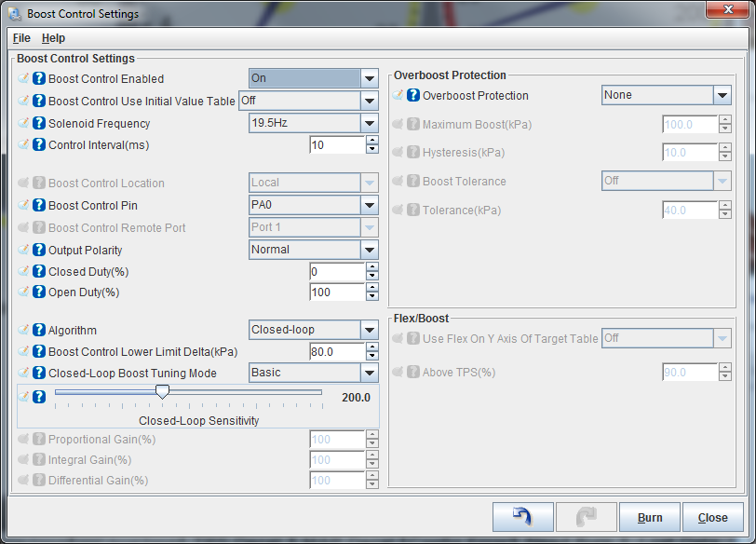Click the Above TPS(%) 90.0 field
This screenshot has width=756, height=544.
click(x=690, y=372)
